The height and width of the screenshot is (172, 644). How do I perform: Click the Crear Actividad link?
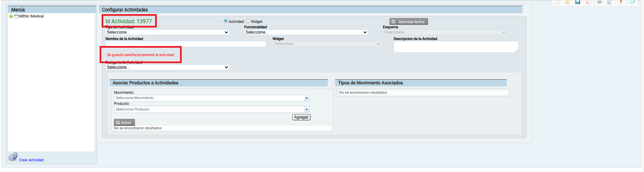(x=31, y=160)
